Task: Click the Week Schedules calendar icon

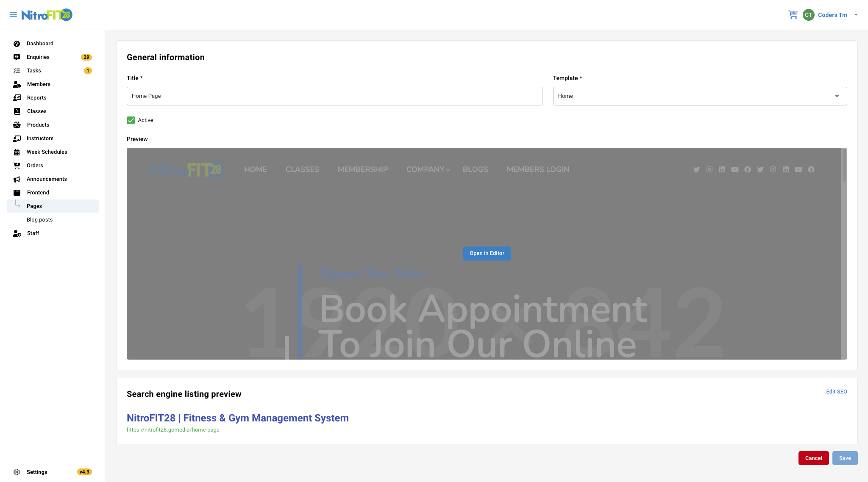Action: (17, 152)
